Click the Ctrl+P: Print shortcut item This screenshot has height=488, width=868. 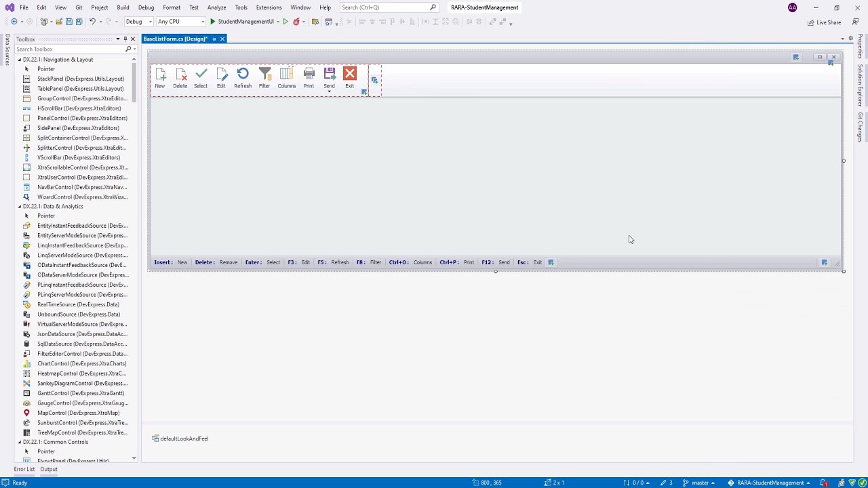click(x=457, y=262)
